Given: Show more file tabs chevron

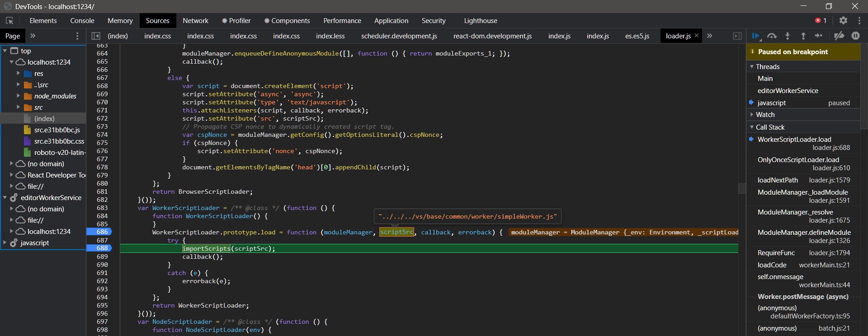Looking at the screenshot, I should pos(710,36).
